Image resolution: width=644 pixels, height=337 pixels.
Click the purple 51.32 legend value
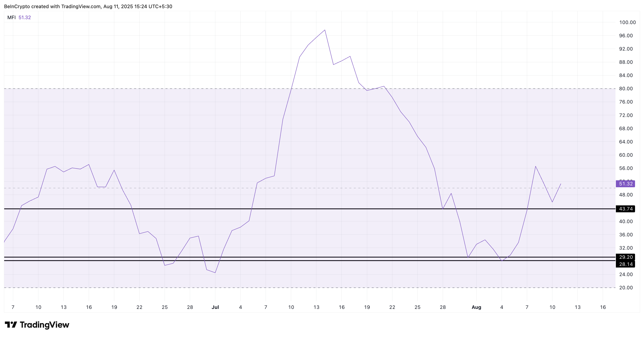[25, 18]
